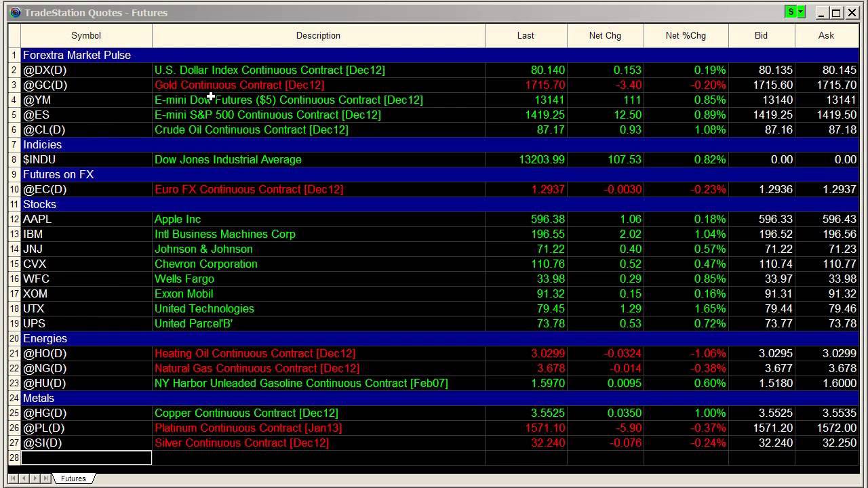Viewport: 868px width, 488px height.
Task: Click the Ask column header
Action: [826, 35]
